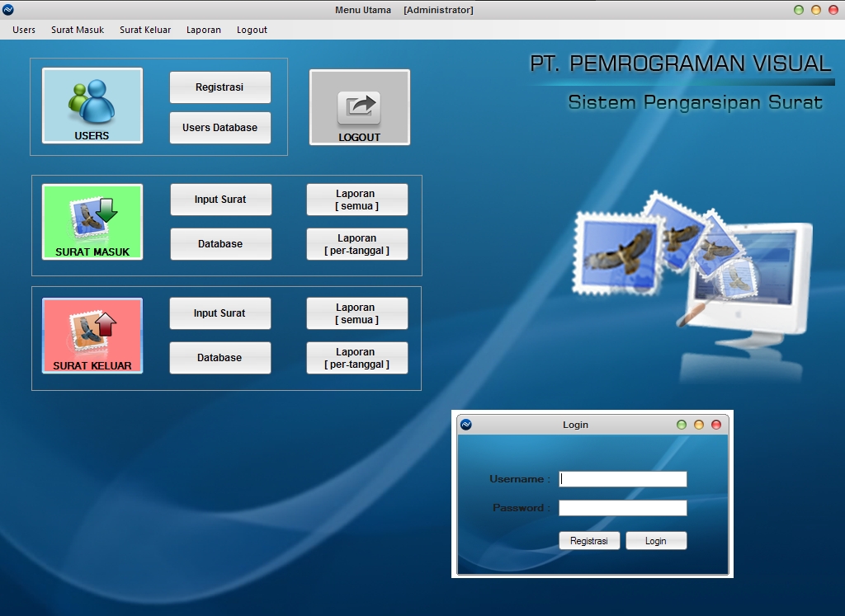Close Menu Utama window with red button
845x616 pixels.
(833, 10)
